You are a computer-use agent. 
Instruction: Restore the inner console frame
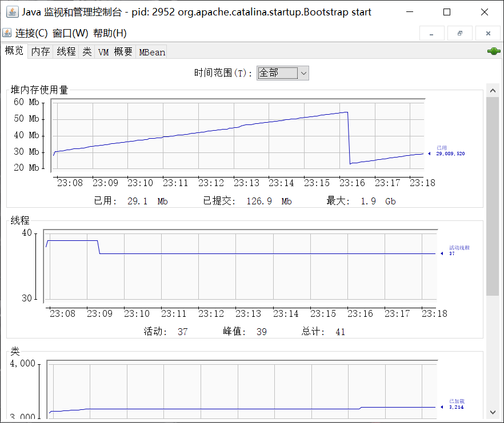pyautogui.click(x=460, y=33)
